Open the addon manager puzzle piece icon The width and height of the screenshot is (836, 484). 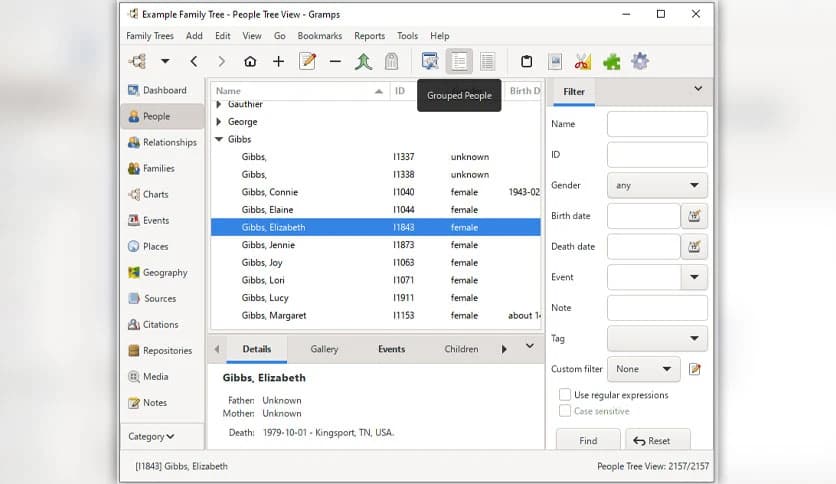(611, 62)
